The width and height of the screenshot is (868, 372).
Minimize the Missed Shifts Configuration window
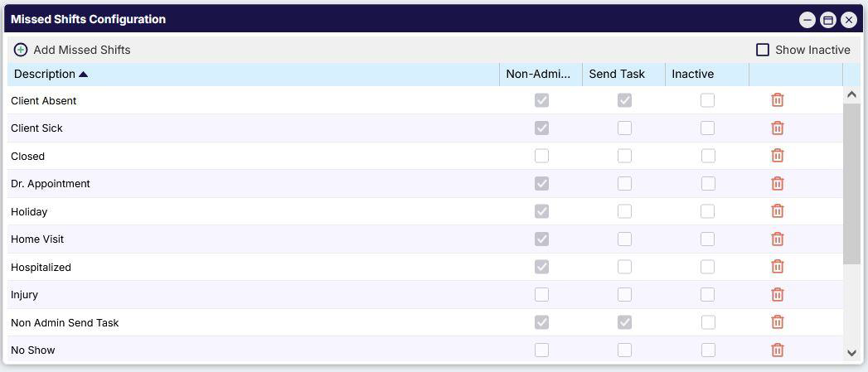pyautogui.click(x=807, y=20)
